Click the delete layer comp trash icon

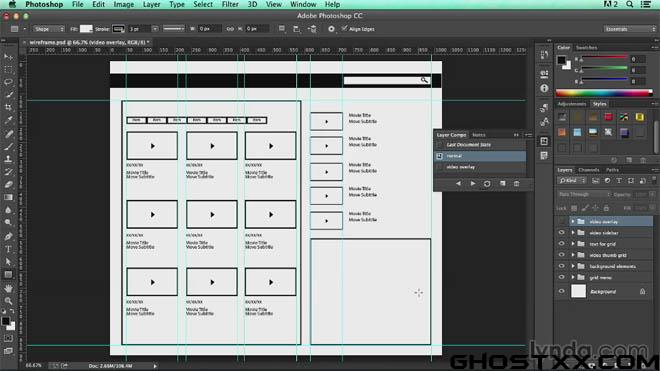516,184
